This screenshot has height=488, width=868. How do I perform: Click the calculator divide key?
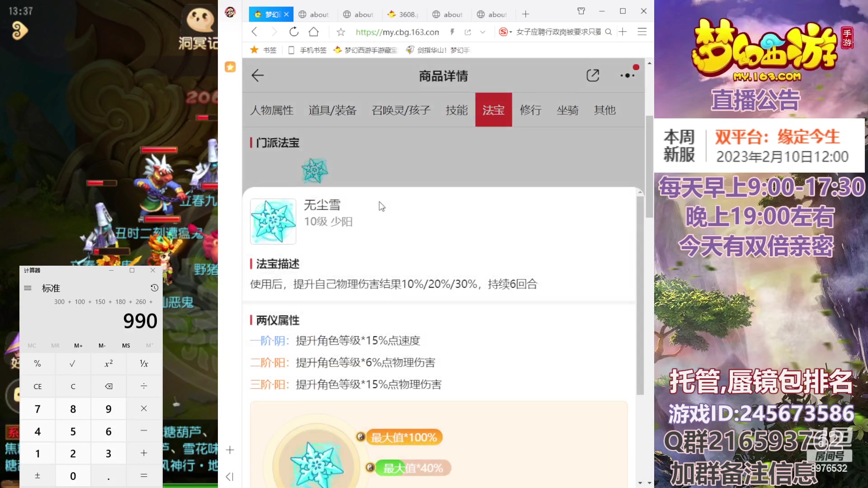(144, 386)
